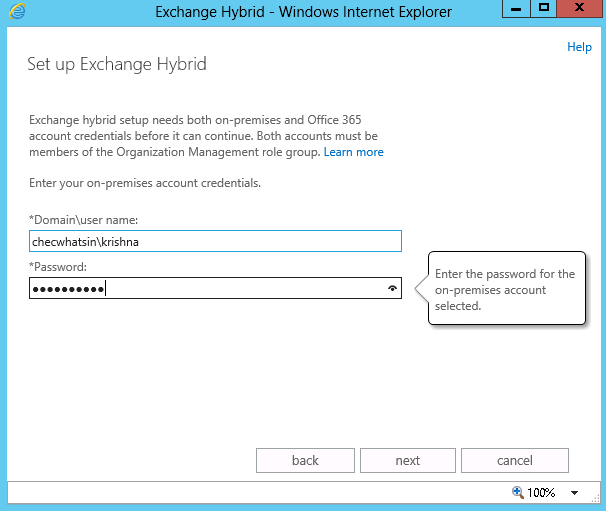Click the zoom magnifier icon
The width and height of the screenshot is (606, 511).
point(517,492)
